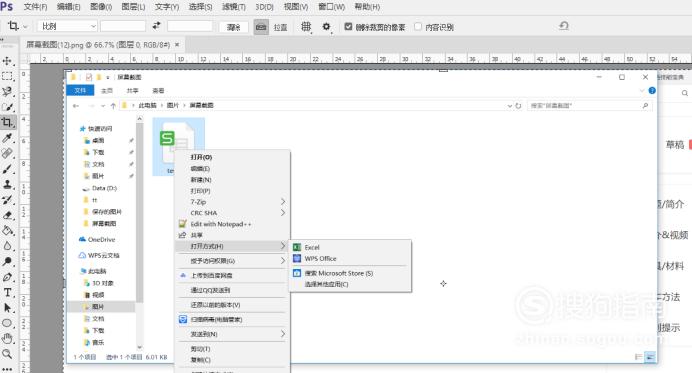Viewport: 692px width, 373px height.
Task: Close the 屏幕截图(12).png document tab
Action: (177, 45)
